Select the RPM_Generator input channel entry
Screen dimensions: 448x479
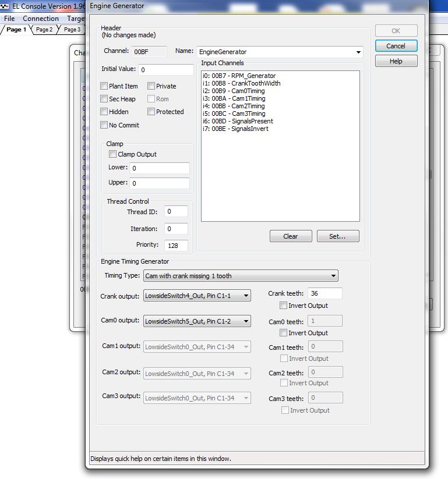pyautogui.click(x=239, y=76)
